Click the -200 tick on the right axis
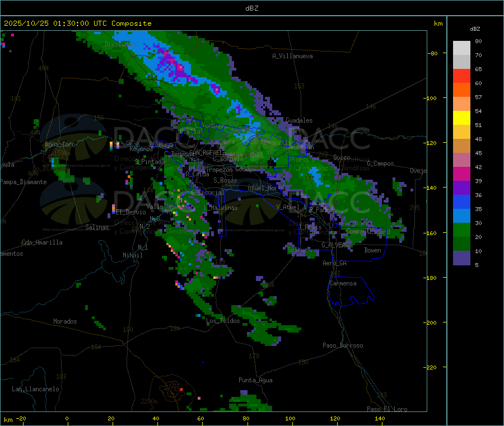 (431, 322)
